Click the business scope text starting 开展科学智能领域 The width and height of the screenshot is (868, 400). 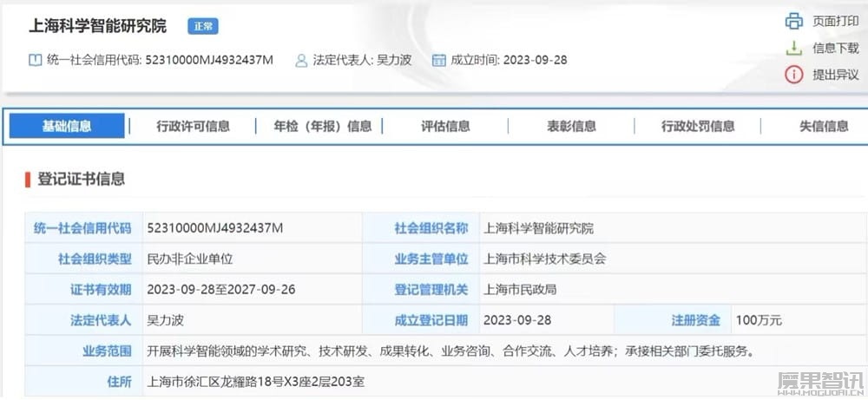[x=451, y=351]
